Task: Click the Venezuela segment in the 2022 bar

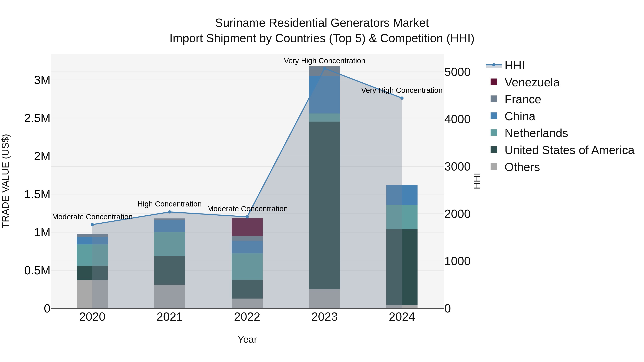Action: 247,227
